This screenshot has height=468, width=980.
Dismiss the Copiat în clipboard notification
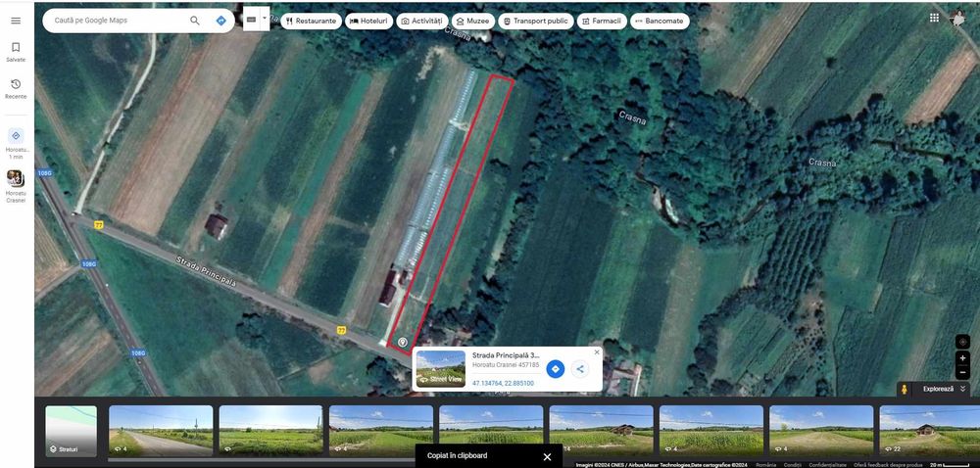(547, 457)
